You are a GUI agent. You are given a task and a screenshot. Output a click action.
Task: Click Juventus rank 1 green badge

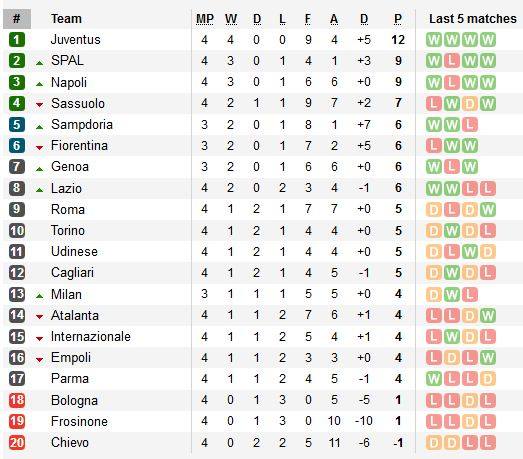click(x=17, y=40)
